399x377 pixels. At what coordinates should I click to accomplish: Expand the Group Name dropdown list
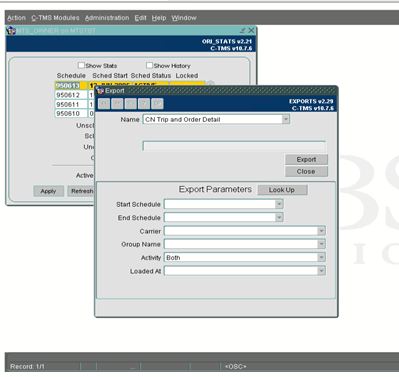coord(321,244)
